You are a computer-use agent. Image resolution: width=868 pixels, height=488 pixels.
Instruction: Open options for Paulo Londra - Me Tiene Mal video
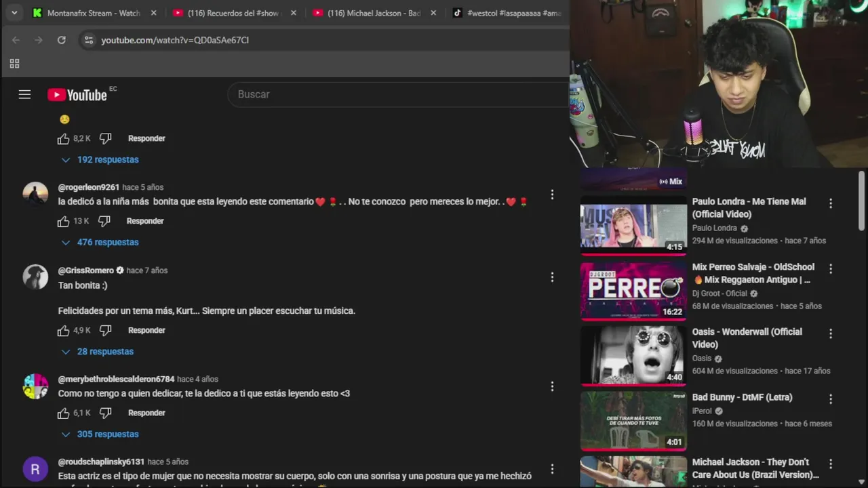point(831,203)
